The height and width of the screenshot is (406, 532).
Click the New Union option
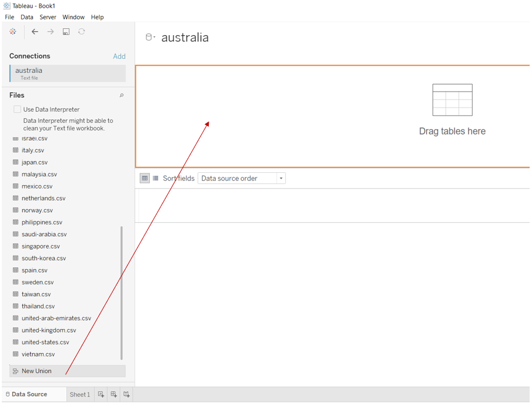click(x=36, y=371)
